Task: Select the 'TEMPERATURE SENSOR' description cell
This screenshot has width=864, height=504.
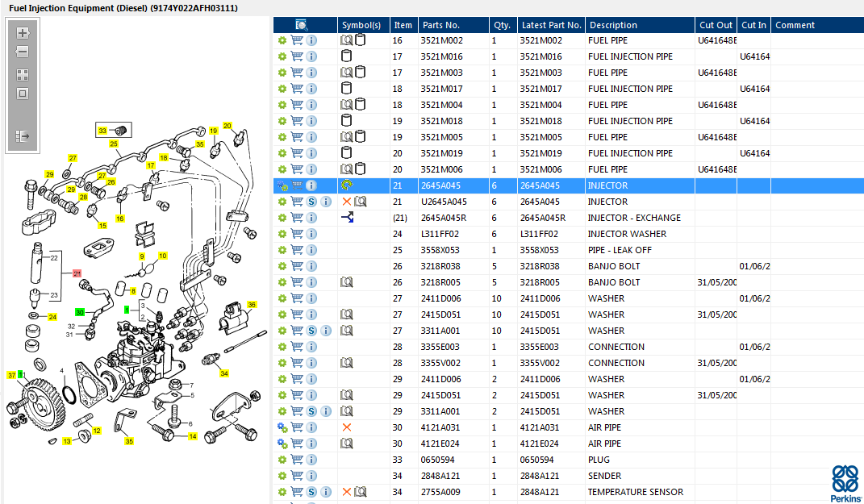Action: pyautogui.click(x=640, y=492)
